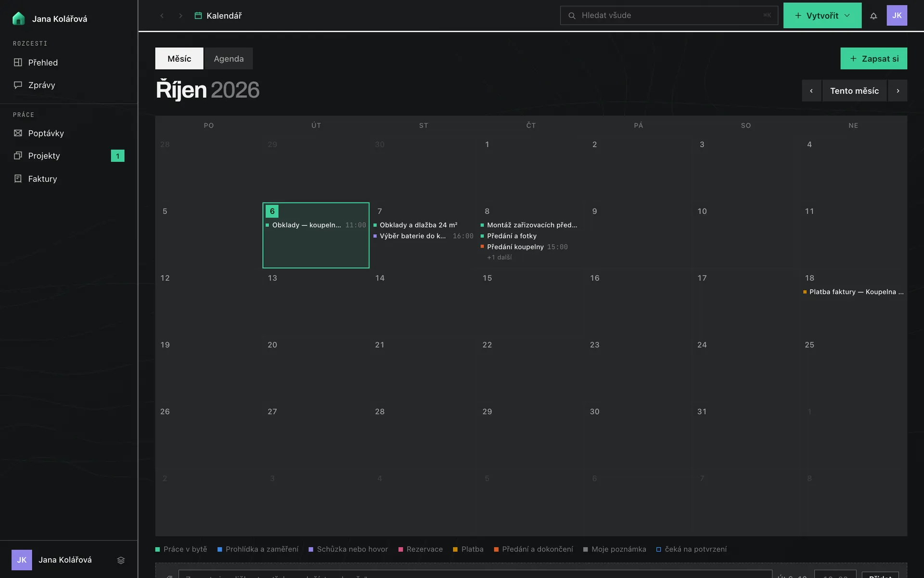Go to next month with right chevron
924x578 pixels.
point(898,91)
